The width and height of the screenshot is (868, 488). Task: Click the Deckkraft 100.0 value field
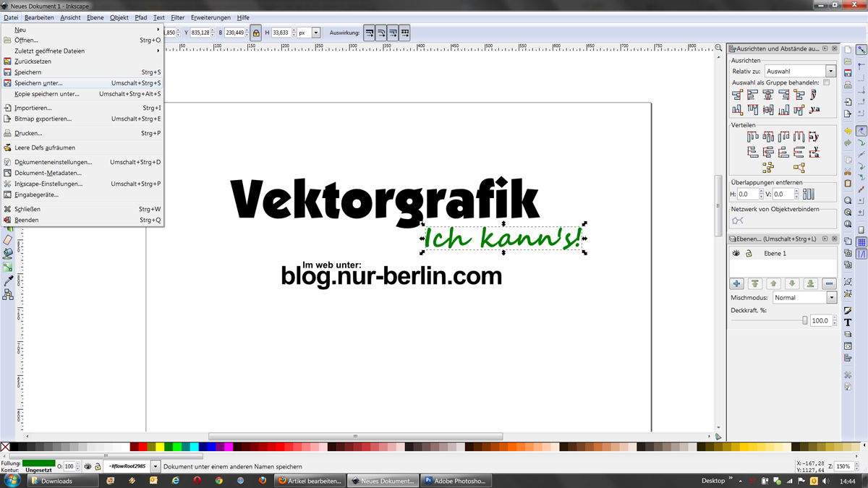[x=821, y=320]
